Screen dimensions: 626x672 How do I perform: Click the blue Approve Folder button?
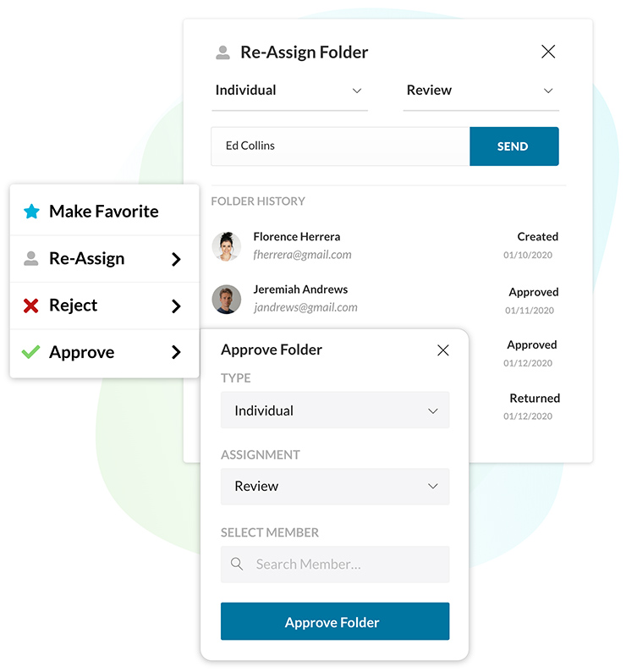(x=335, y=622)
